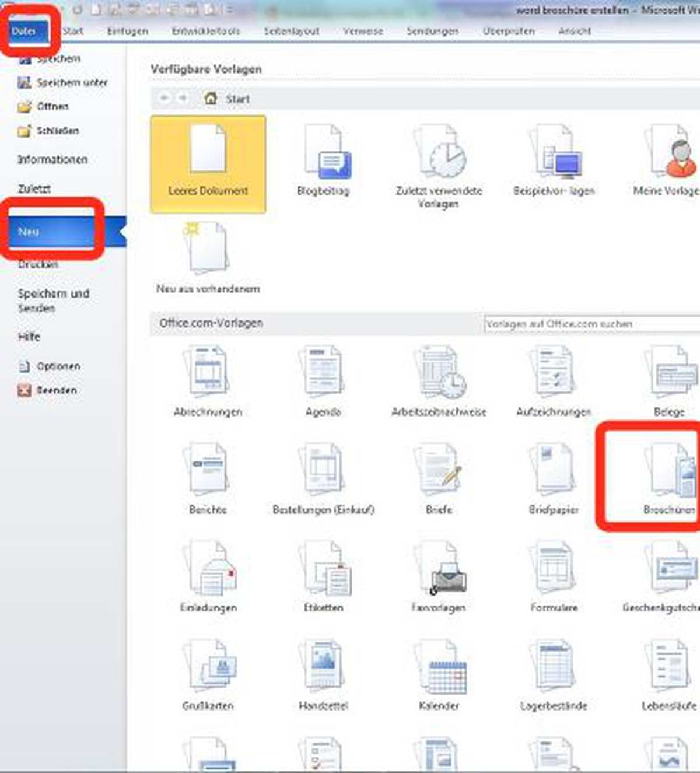This screenshot has width=700, height=773.
Task: Open the Blogbeitrag template icon
Action: [x=323, y=153]
